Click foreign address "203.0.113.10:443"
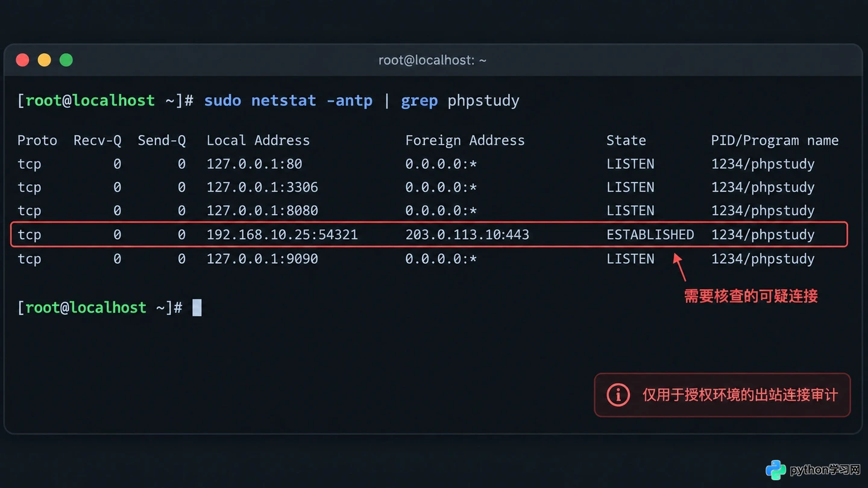 (x=467, y=234)
